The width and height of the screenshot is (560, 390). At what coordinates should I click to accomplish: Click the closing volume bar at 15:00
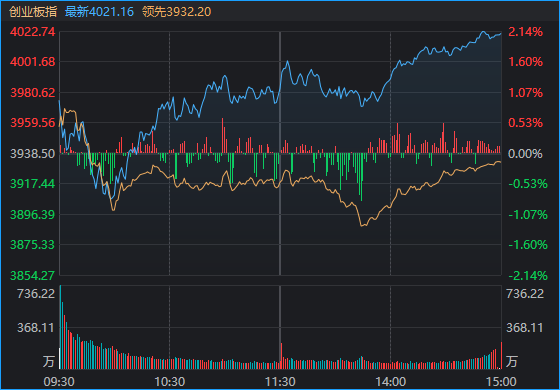pos(501,355)
